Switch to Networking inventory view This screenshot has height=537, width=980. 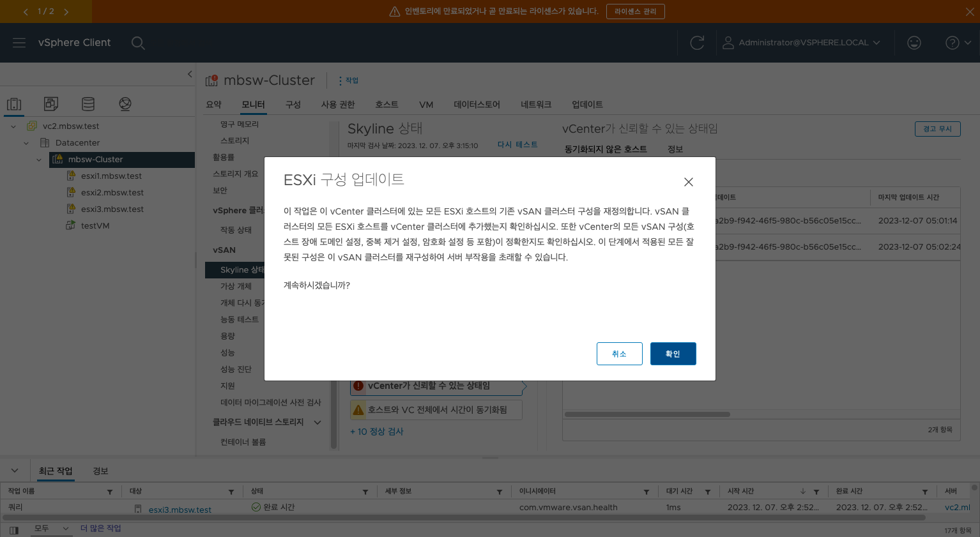(125, 103)
